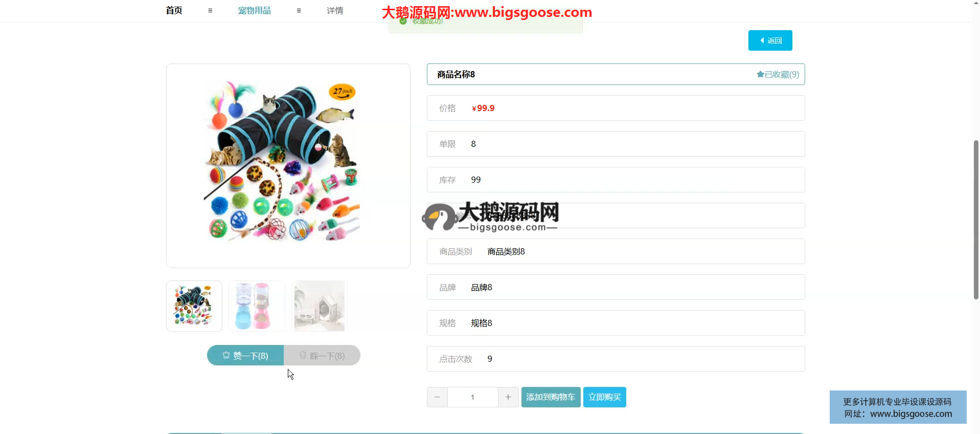Click the page vertical scrollbar
The height and width of the screenshot is (434, 980).
click(x=975, y=219)
